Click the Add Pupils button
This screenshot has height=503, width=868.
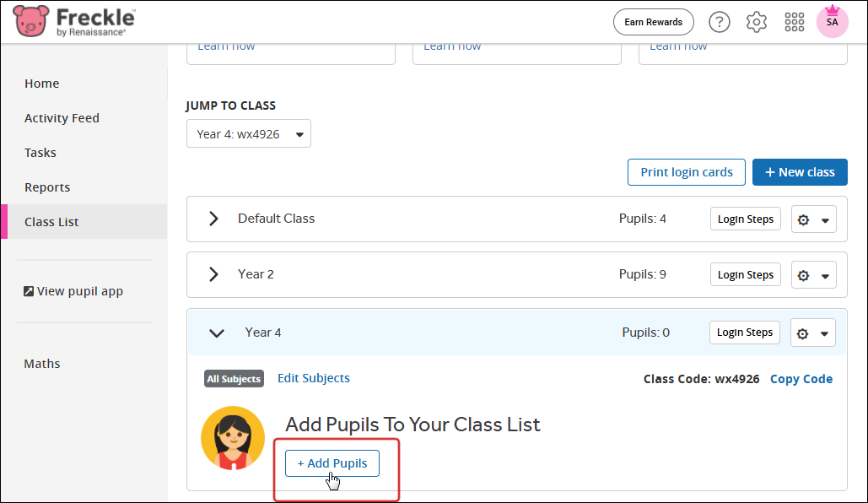pyautogui.click(x=332, y=463)
